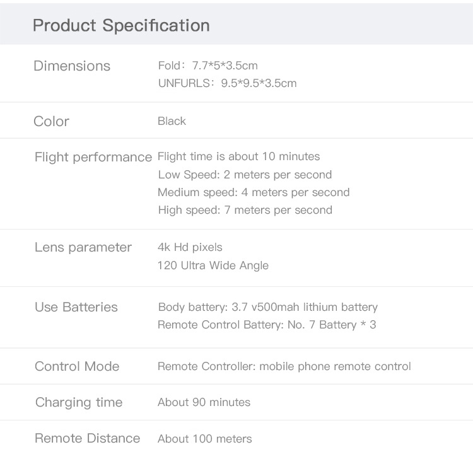Select the Black color value
473x476 pixels.
click(x=172, y=121)
